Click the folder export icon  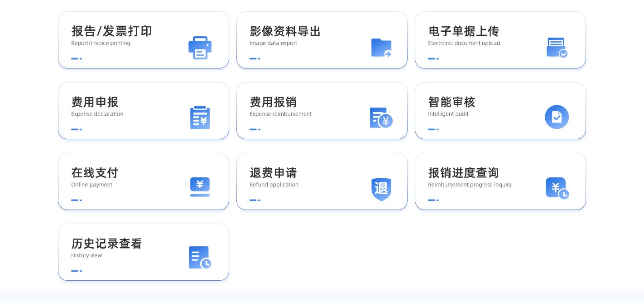pos(381,48)
